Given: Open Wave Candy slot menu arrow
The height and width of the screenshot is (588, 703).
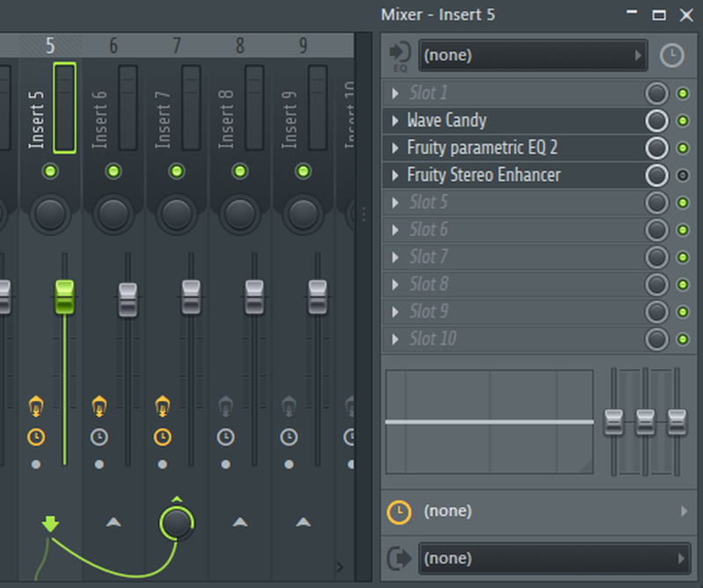Looking at the screenshot, I should point(395,120).
